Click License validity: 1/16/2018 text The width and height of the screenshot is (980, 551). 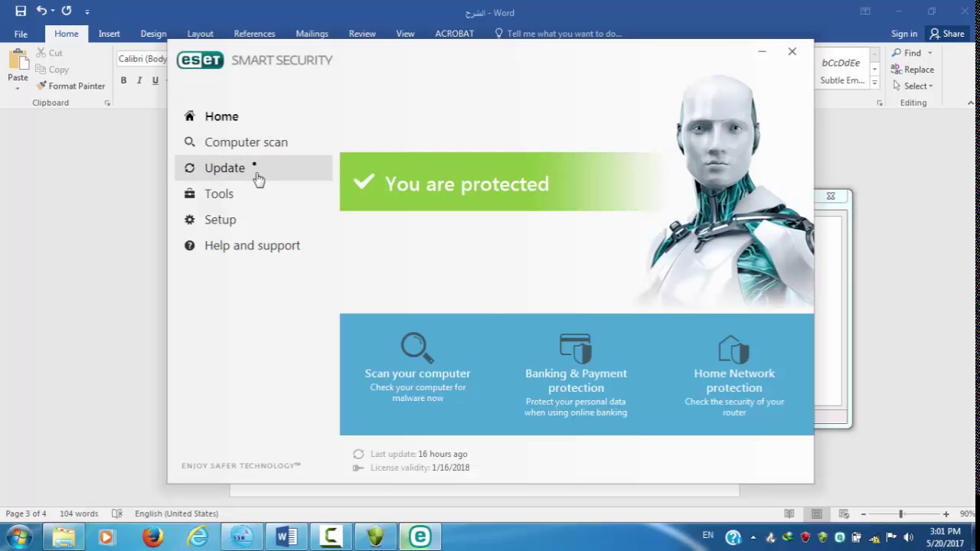[420, 468]
